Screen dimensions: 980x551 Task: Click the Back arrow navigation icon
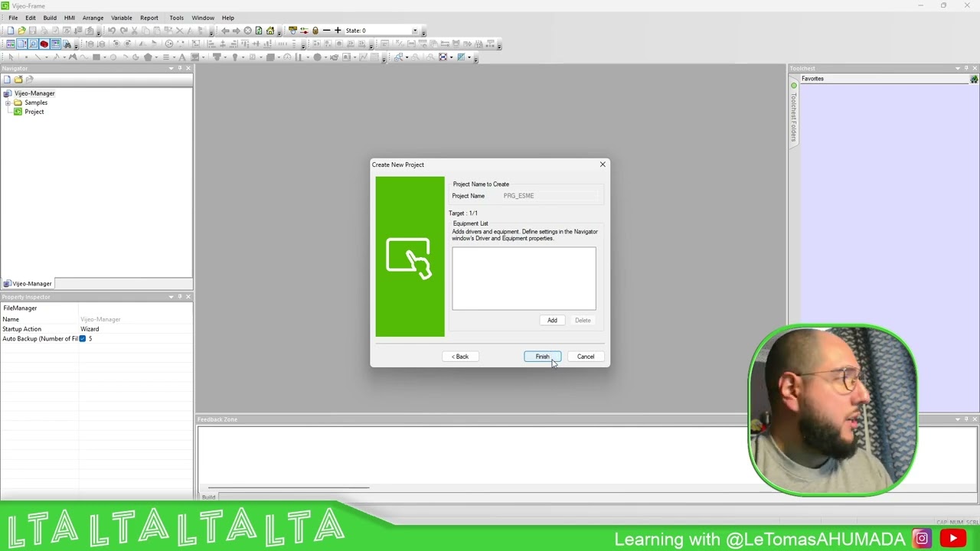pos(225,31)
